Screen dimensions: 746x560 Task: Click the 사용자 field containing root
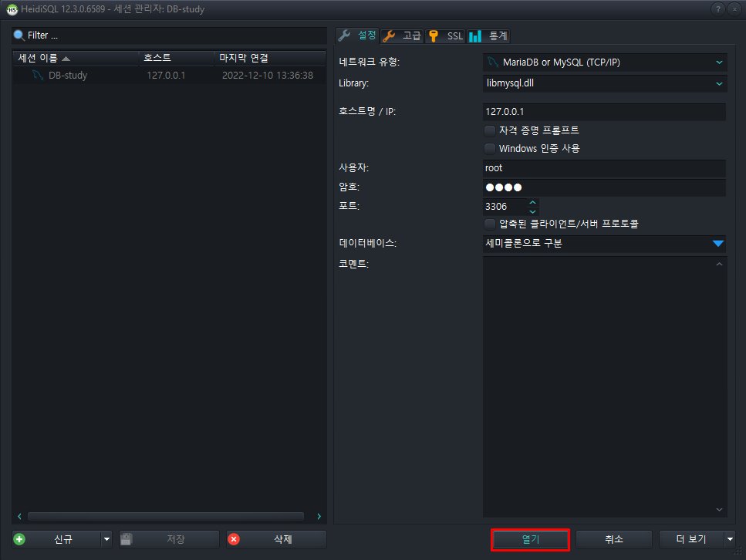[604, 168]
